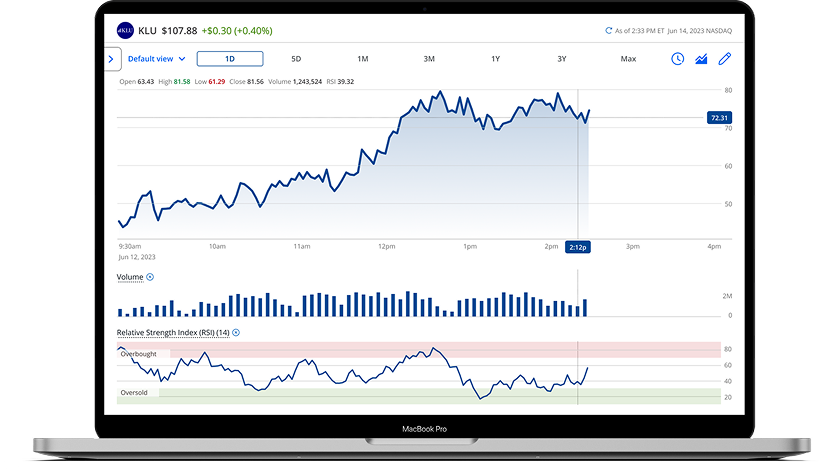Screen dimensions: 840x473
Task: Click the 72.31 price label on axis
Action: click(718, 118)
